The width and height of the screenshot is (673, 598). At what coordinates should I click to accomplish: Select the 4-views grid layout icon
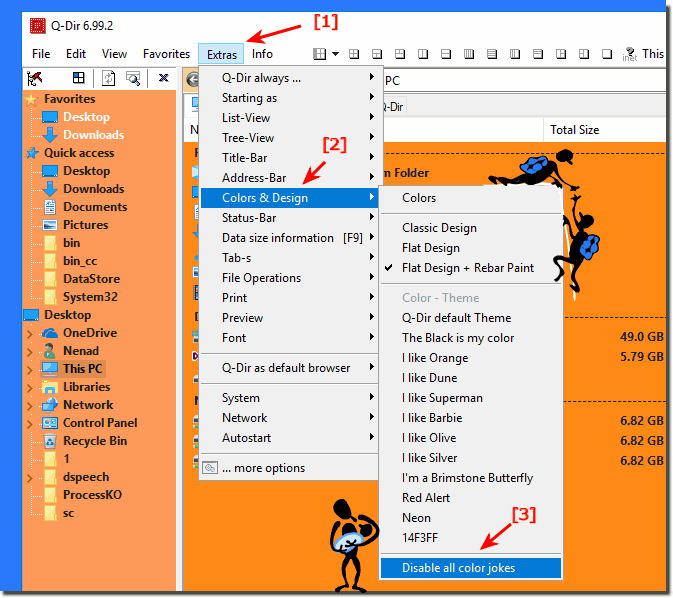pos(354,54)
